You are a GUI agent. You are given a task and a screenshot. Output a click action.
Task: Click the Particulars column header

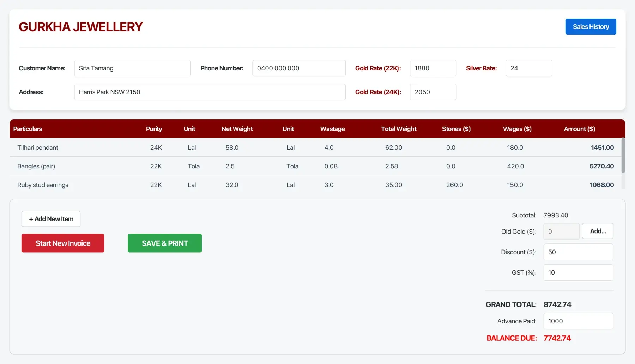[x=28, y=129]
